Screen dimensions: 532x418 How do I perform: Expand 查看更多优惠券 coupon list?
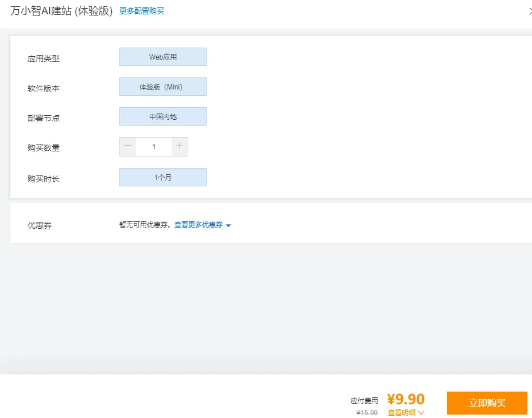[203, 225]
